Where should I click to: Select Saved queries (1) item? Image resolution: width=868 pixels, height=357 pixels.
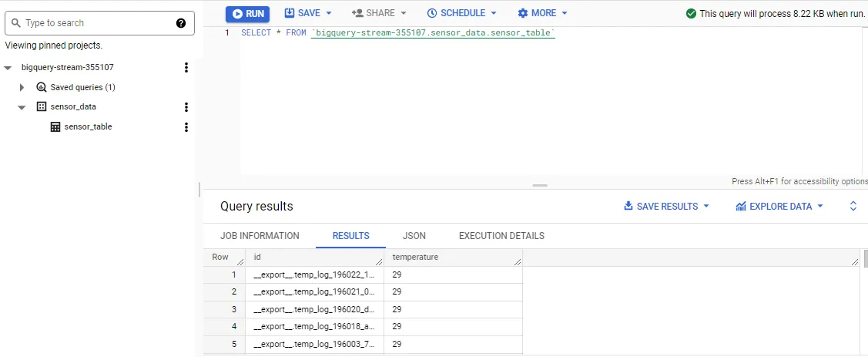click(x=82, y=87)
